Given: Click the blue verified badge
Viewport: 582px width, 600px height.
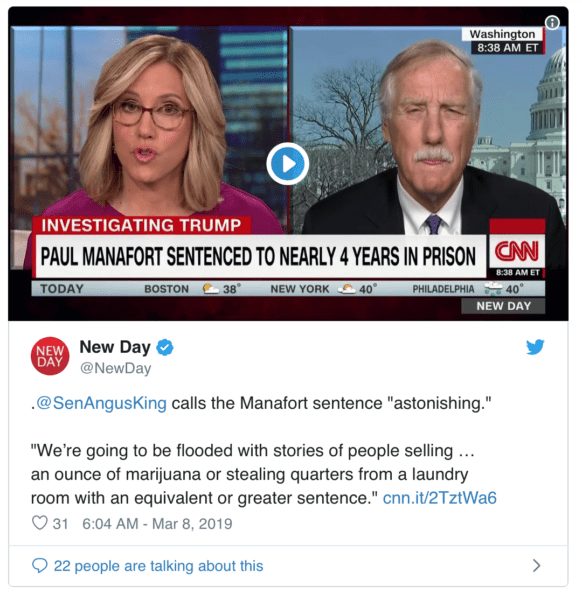Looking at the screenshot, I should pos(165,347).
